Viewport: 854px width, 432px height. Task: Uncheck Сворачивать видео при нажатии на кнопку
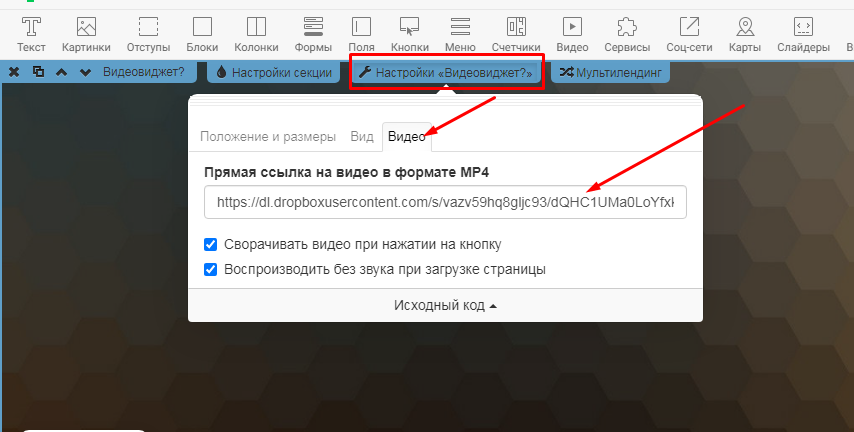pyautogui.click(x=211, y=244)
